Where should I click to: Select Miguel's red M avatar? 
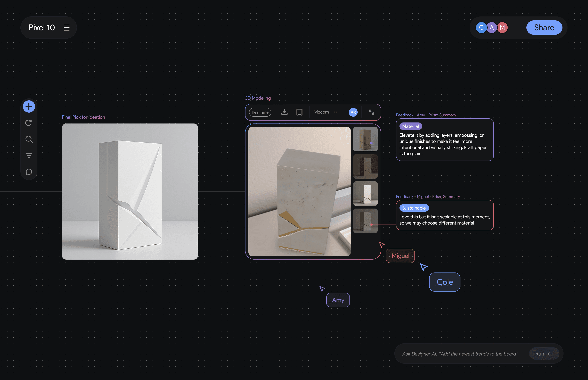pyautogui.click(x=502, y=28)
